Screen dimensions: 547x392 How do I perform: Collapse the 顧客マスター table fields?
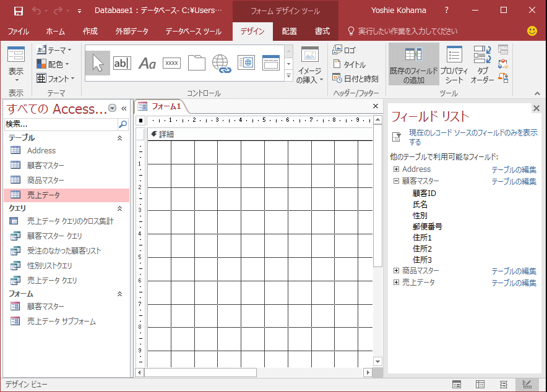point(396,182)
